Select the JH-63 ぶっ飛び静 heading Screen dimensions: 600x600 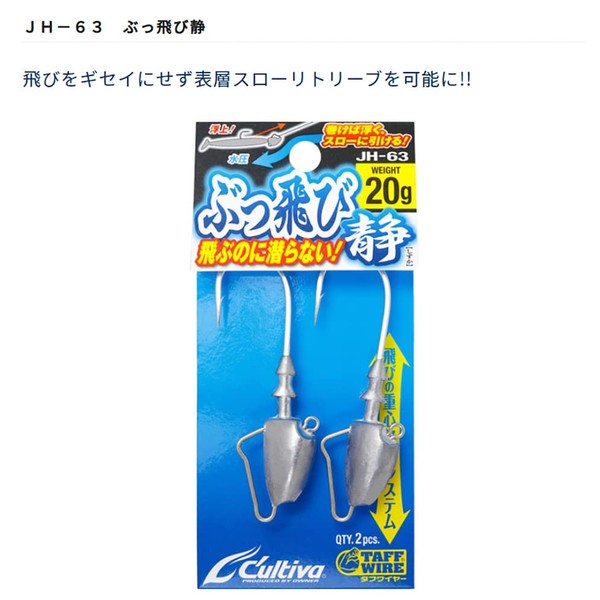pyautogui.click(x=115, y=27)
